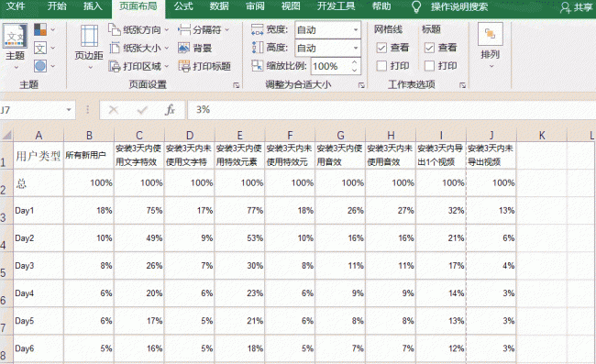Toggle 标题 打印 checkbox
Image resolution: width=596 pixels, height=364 pixels.
tap(429, 66)
